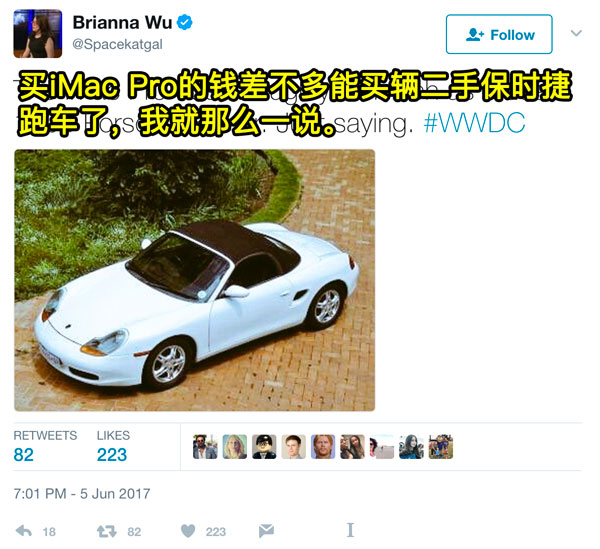Retweet using the retweet arrows icon
Image resolution: width=600 pixels, height=549 pixels.
pyautogui.click(x=106, y=531)
